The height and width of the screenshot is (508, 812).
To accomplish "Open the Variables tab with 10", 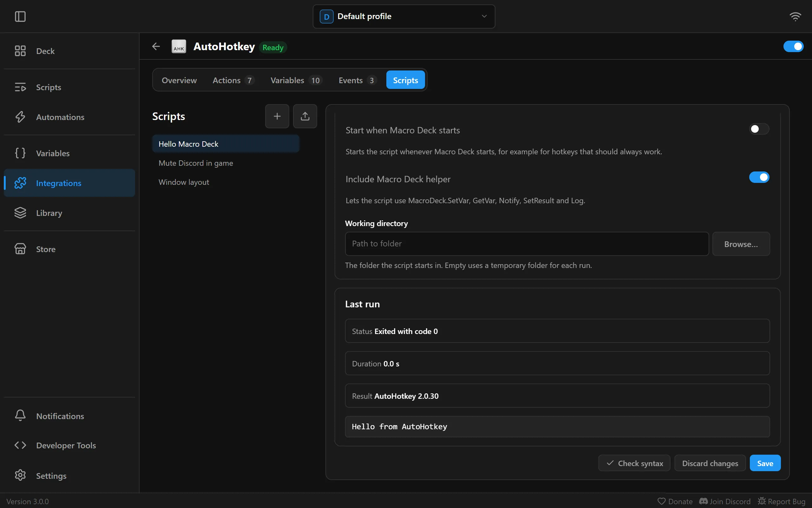I will click(x=296, y=80).
